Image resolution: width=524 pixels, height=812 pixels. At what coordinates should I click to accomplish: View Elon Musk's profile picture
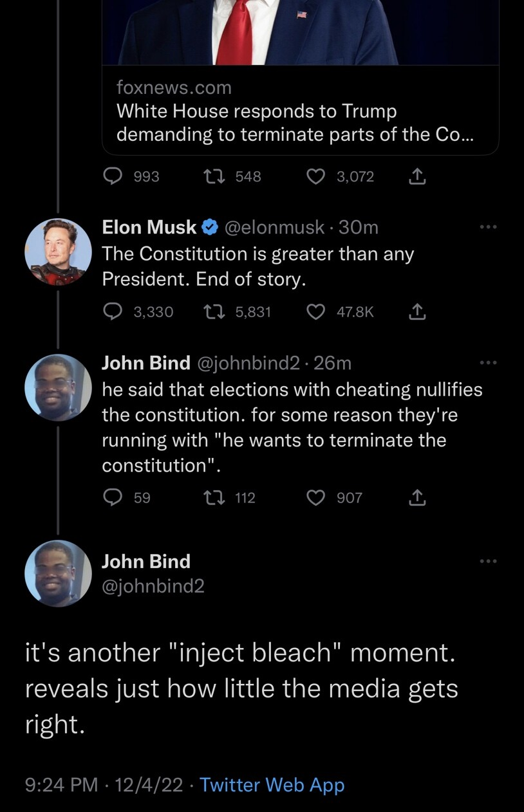pos(58,252)
